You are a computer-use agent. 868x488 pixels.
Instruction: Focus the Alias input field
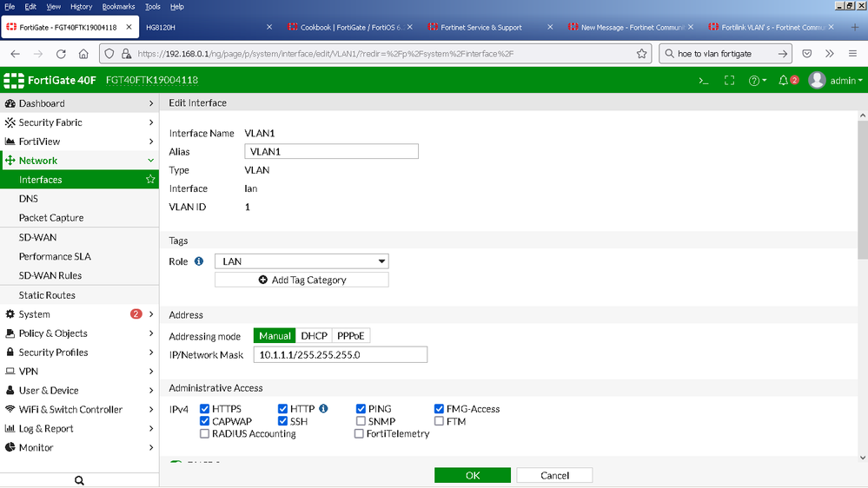click(331, 152)
